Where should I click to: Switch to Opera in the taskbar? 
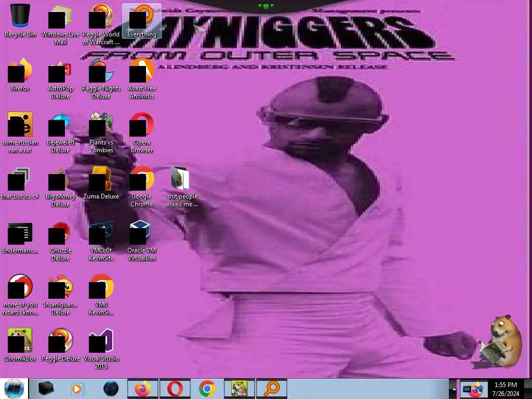175,389
